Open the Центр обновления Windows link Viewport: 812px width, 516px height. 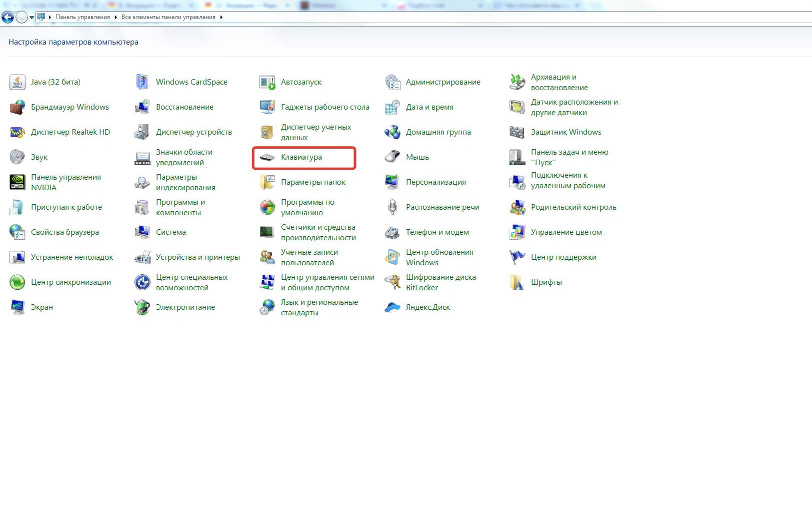coord(439,257)
